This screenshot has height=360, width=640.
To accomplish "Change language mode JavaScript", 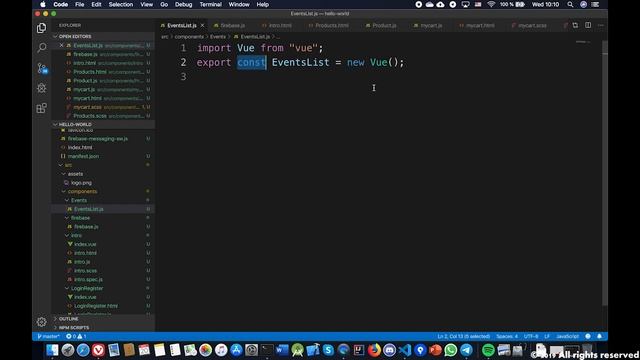I will 567,336.
